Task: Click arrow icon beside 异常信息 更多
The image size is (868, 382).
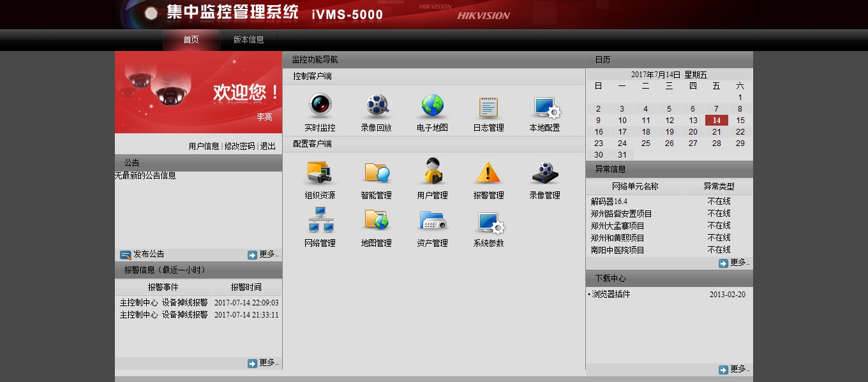Action: [723, 263]
